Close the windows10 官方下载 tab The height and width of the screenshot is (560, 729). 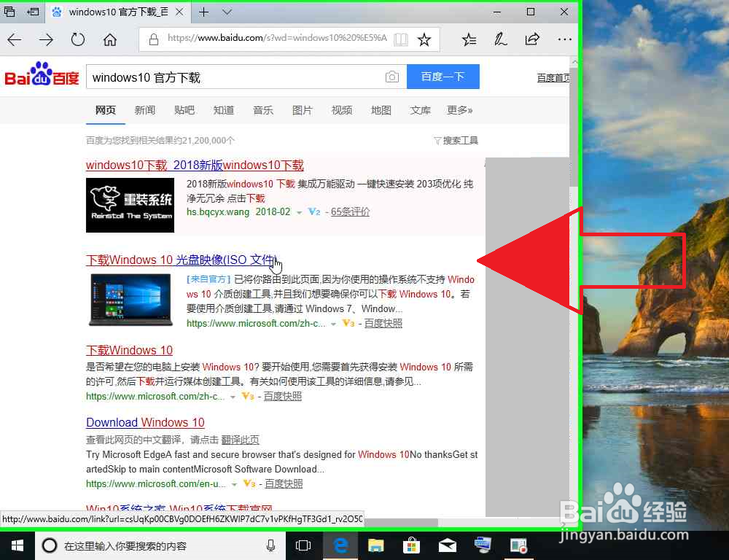(179, 12)
